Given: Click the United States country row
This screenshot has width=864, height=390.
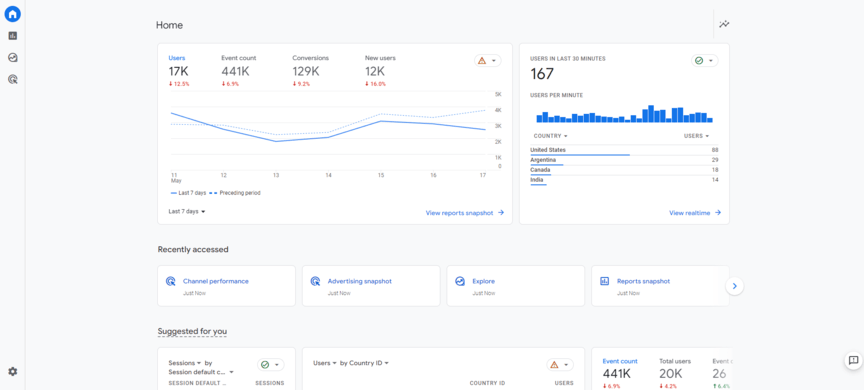Looking at the screenshot, I should click(624, 150).
